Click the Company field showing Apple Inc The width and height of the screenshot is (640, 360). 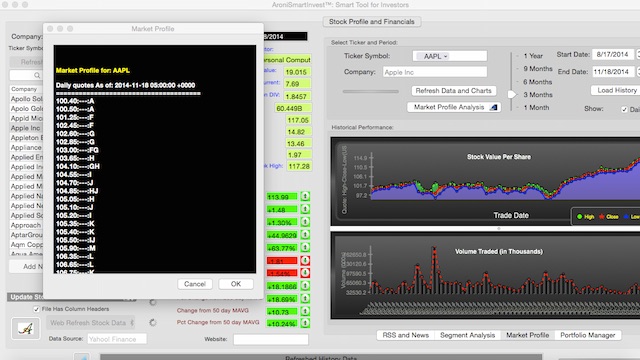pos(435,72)
